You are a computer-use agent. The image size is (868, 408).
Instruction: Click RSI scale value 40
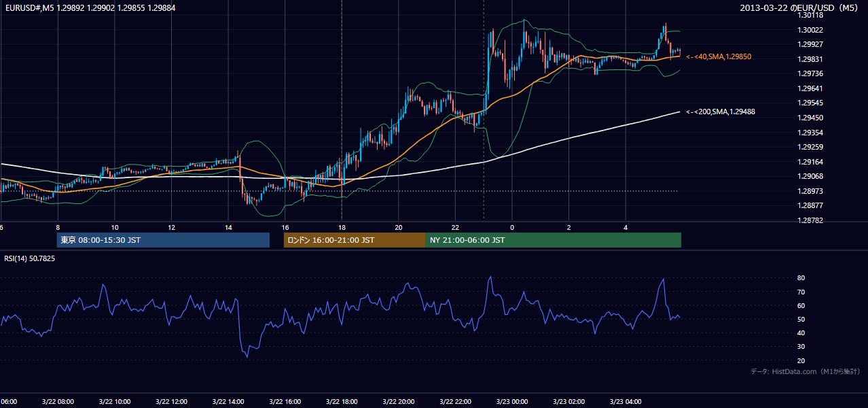click(801, 333)
